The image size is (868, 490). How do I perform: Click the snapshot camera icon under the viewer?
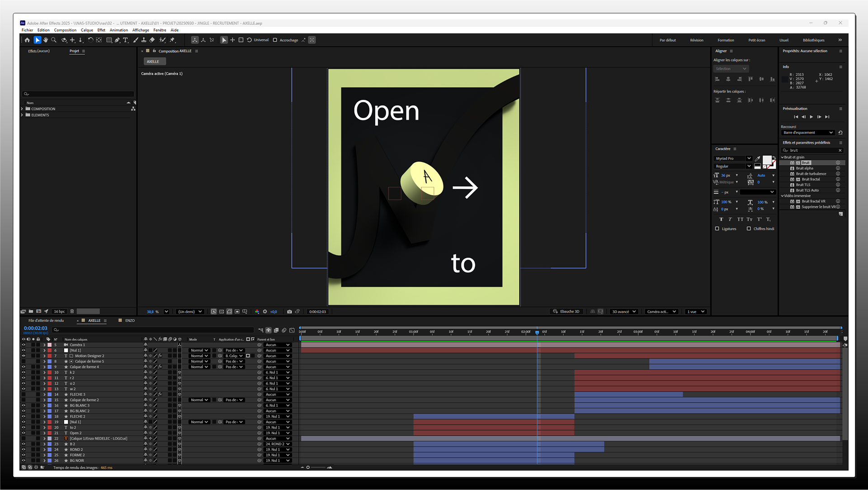289,312
